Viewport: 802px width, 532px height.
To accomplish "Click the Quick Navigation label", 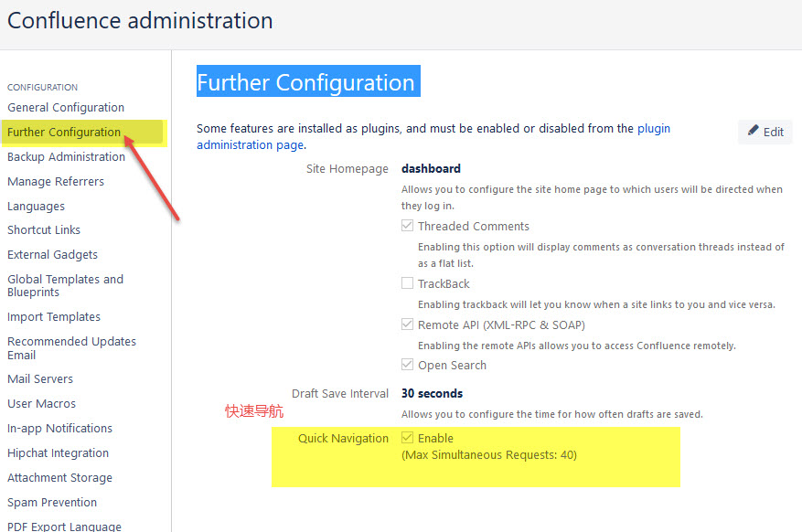I will point(343,439).
